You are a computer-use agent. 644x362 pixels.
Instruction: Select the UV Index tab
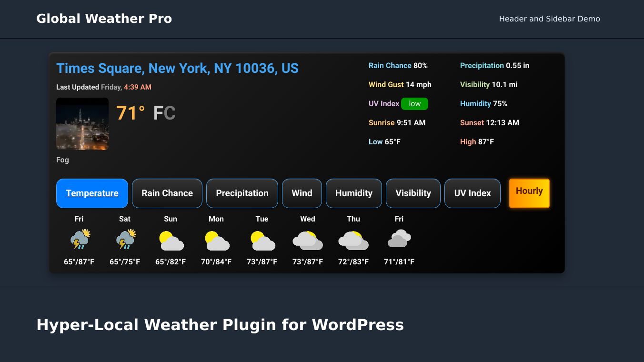pos(473,193)
